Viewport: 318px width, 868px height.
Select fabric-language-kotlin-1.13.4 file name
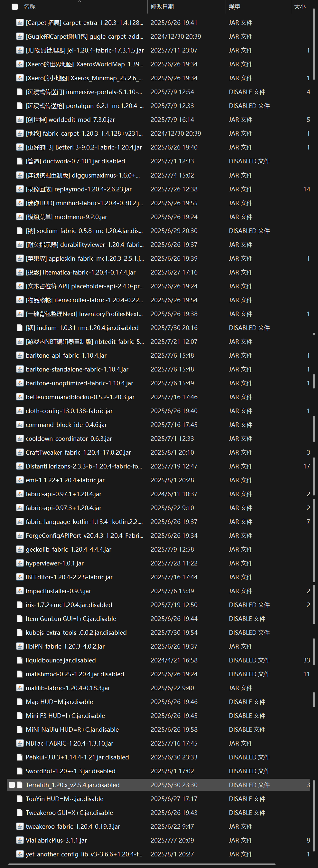tap(84, 522)
